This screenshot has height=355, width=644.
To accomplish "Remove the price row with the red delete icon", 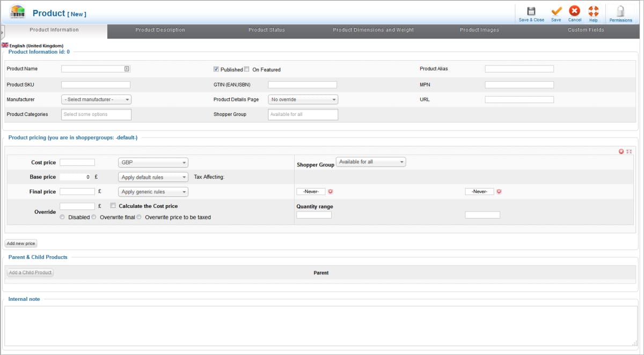I will [x=621, y=151].
